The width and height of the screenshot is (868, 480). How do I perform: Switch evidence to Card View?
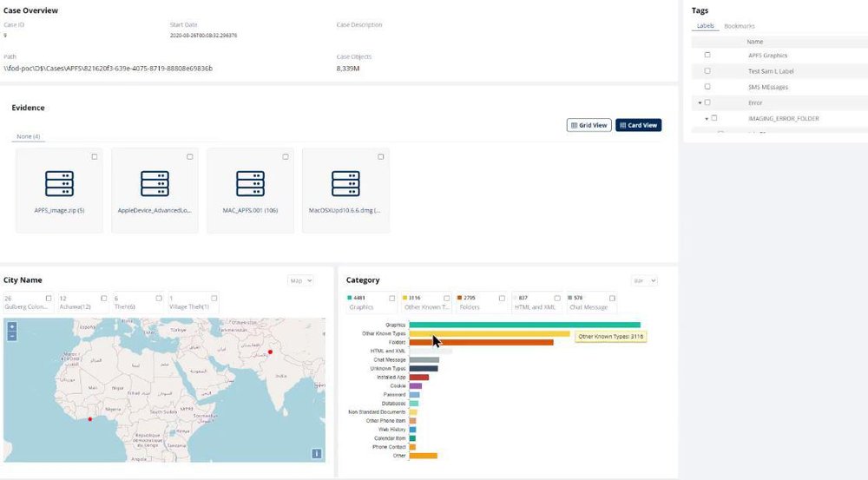[638, 125]
